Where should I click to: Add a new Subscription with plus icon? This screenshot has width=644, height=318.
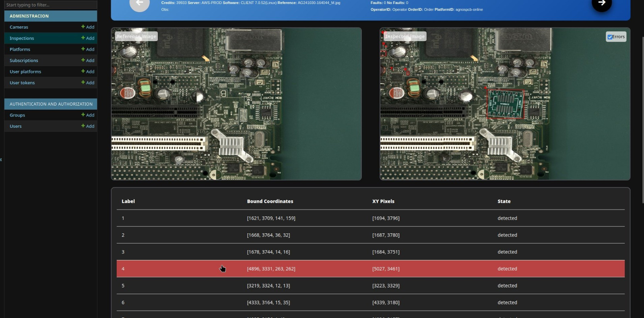[x=88, y=60]
